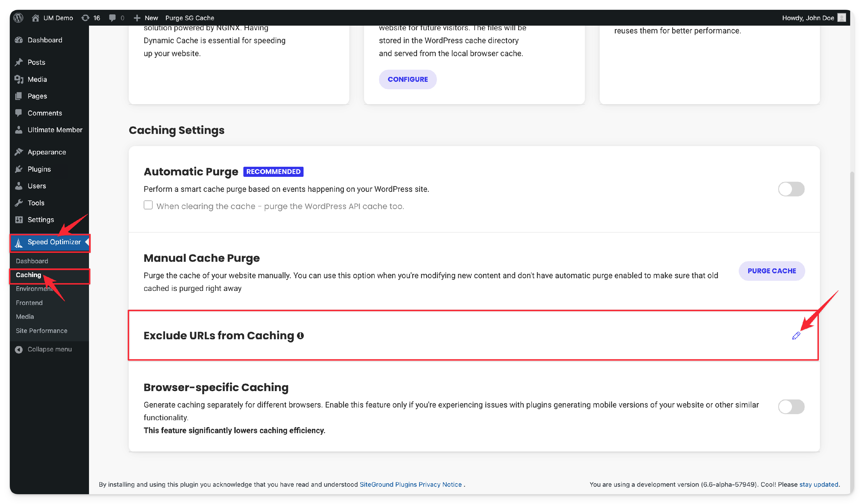Click the Appearance paintbrush icon
Image resolution: width=864 pixels, height=504 pixels.
[19, 152]
